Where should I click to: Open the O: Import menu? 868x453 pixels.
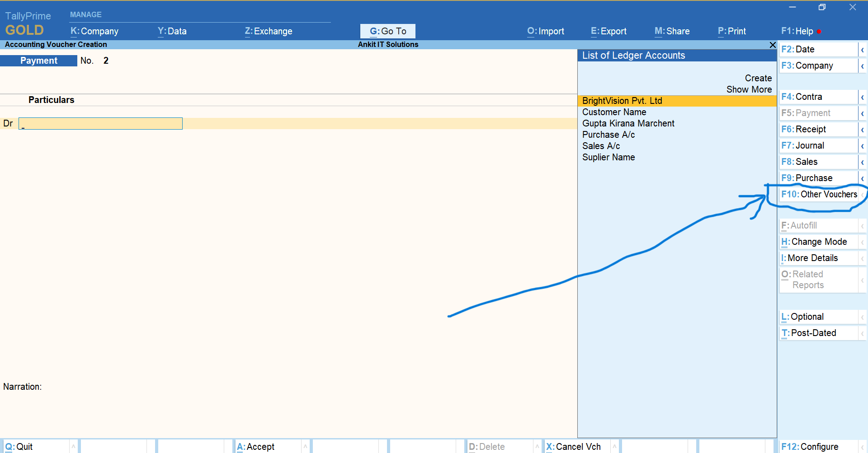tap(546, 31)
